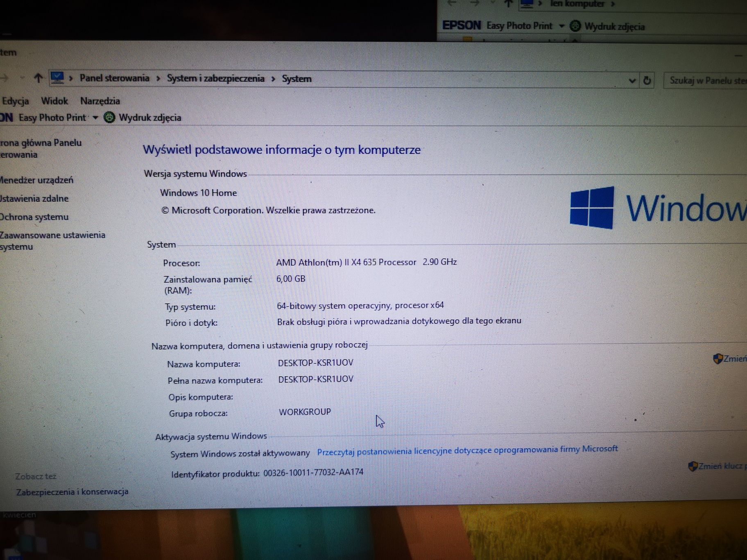Viewport: 747px width, 560px height.
Task: Select 64-bitowy system operacyjny text
Action: point(360,305)
